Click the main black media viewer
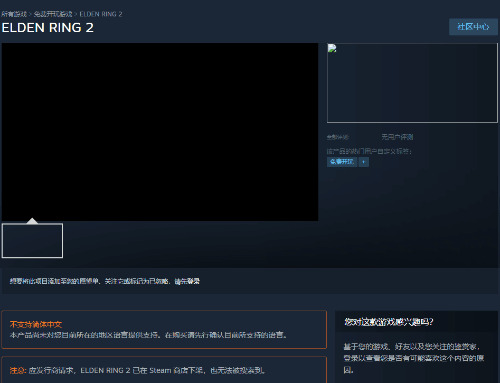Screen dimensions: 500x383 (x=160, y=132)
